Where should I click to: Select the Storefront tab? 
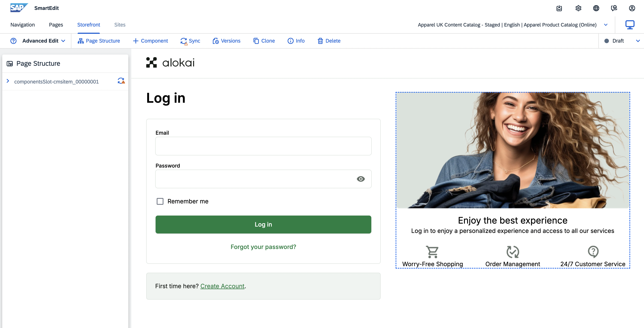(x=89, y=25)
